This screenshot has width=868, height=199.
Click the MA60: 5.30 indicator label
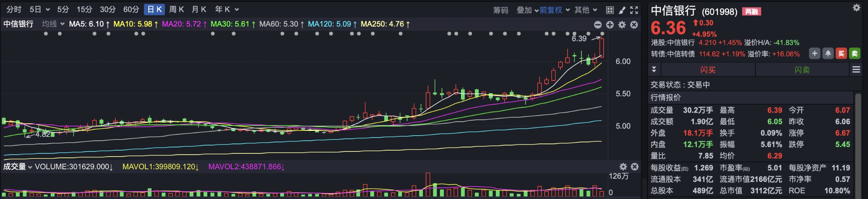[x=282, y=24]
